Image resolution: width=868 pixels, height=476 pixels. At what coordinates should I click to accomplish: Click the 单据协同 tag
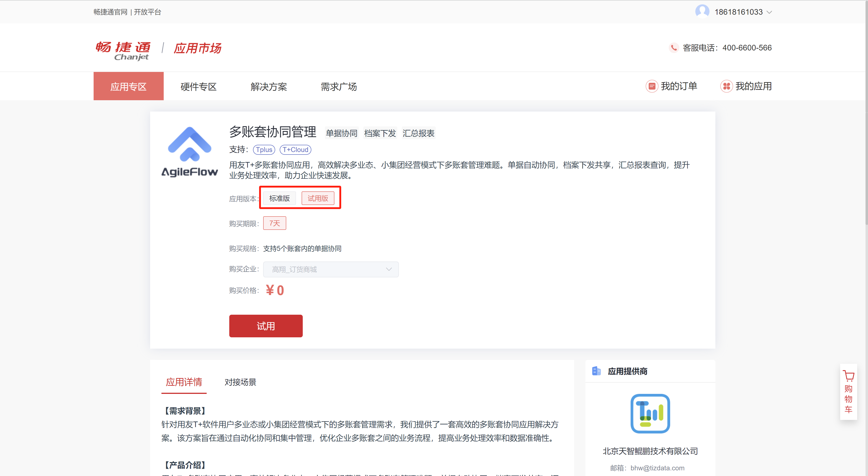[x=342, y=133]
